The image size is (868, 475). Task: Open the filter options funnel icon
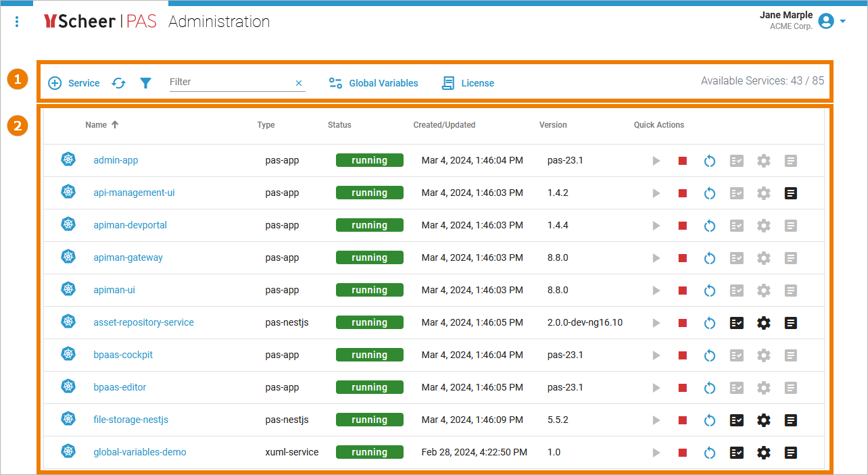point(145,82)
